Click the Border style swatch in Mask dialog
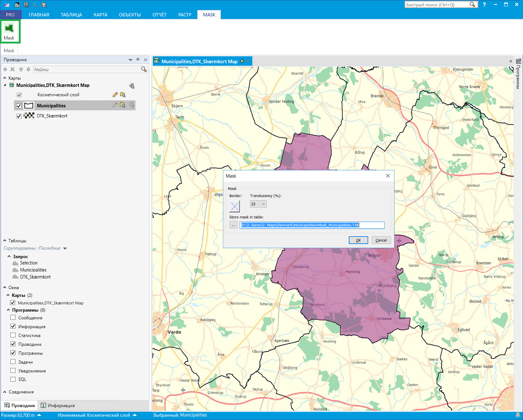523x420 pixels. [234, 206]
